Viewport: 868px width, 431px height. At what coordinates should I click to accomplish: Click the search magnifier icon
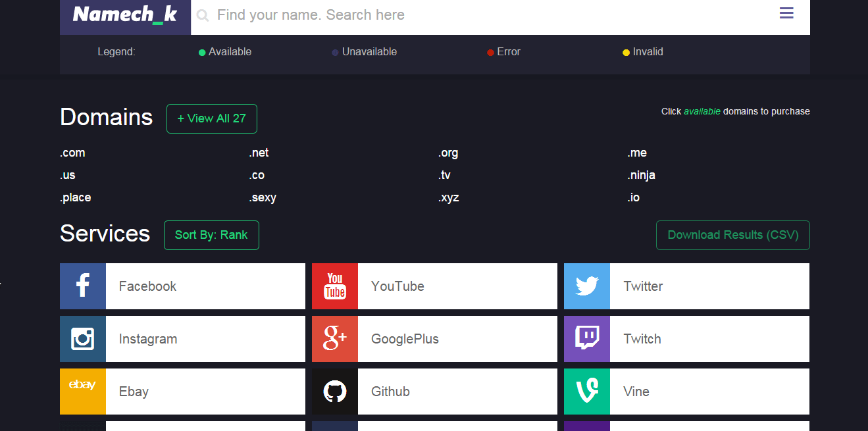[203, 15]
